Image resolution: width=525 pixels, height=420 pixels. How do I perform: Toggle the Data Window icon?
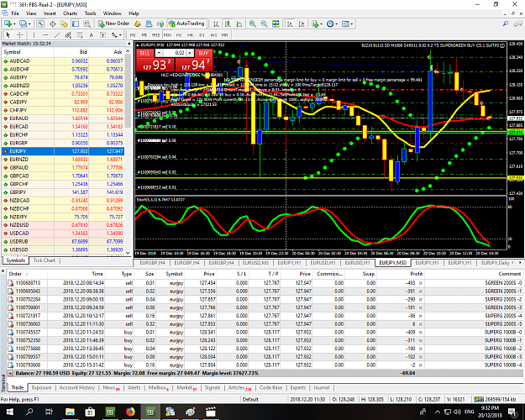pos(53,24)
